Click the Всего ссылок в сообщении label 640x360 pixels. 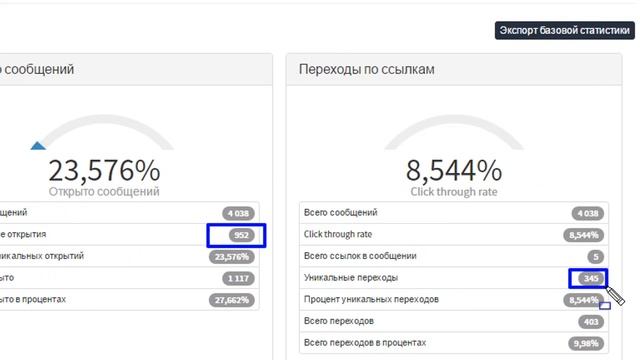[x=360, y=256]
